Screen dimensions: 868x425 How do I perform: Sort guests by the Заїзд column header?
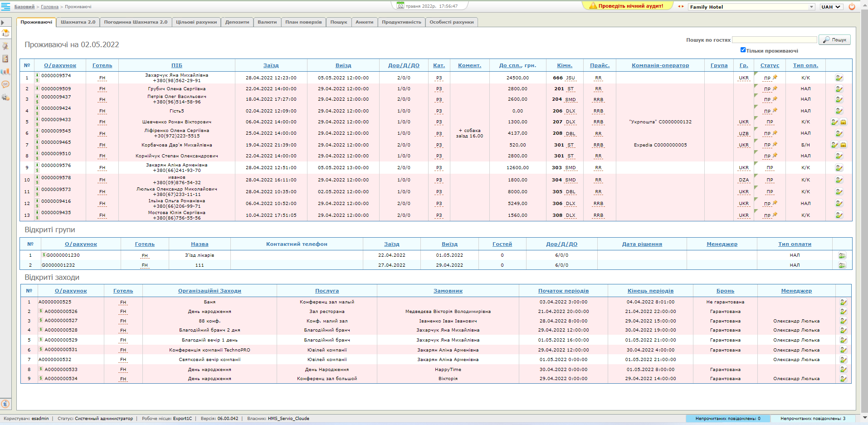(x=271, y=65)
